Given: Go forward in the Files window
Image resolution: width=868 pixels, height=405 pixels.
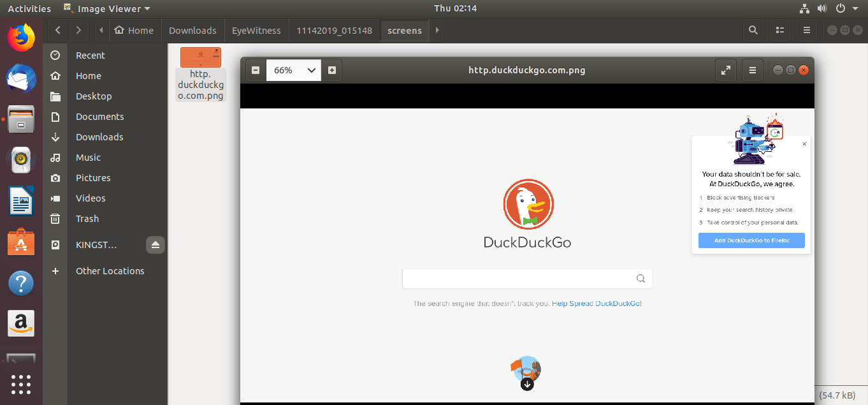Looking at the screenshot, I should pos(78,30).
